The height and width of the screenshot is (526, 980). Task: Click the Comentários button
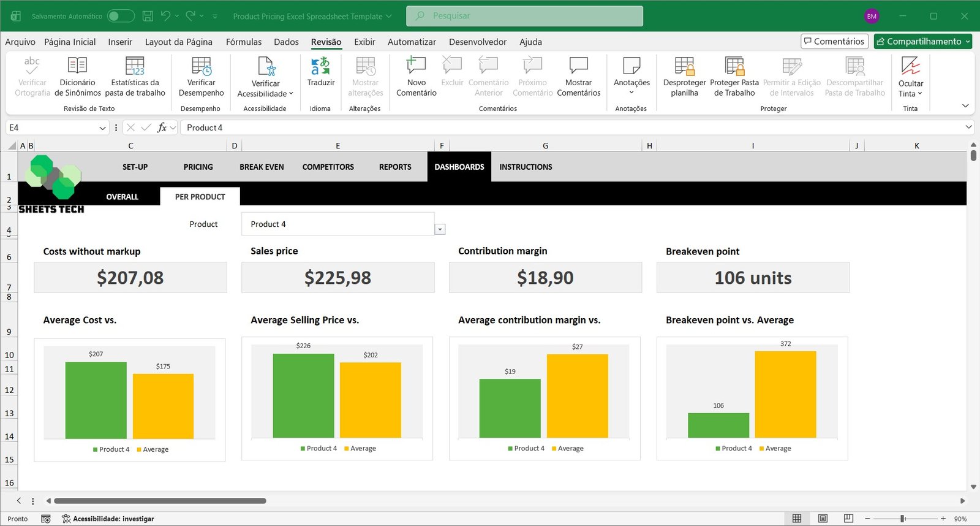click(834, 41)
